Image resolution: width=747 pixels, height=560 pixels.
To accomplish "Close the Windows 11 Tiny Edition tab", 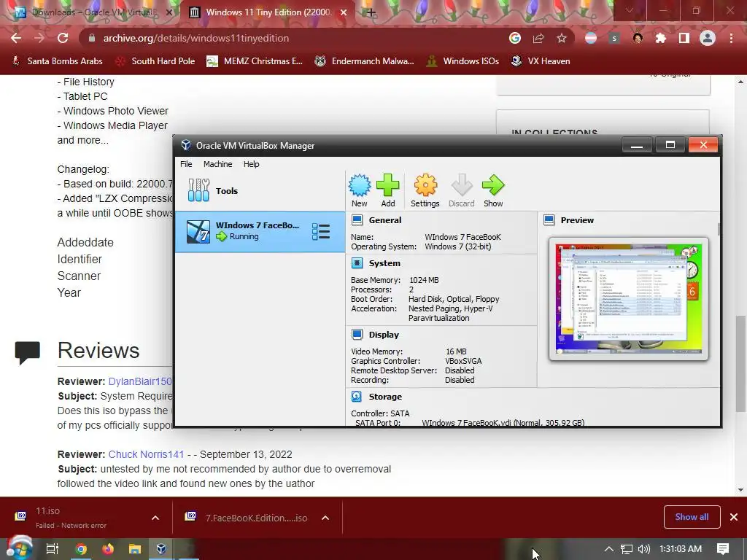I will [344, 12].
